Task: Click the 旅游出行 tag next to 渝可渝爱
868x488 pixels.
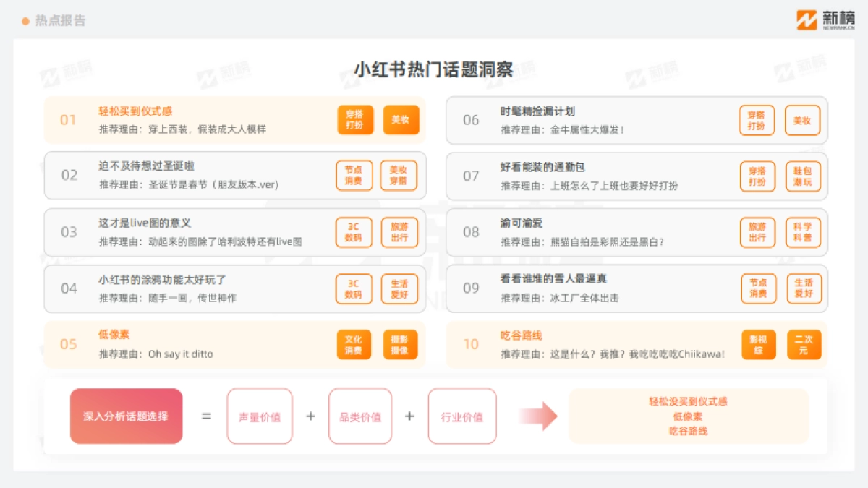Action: pyautogui.click(x=758, y=232)
